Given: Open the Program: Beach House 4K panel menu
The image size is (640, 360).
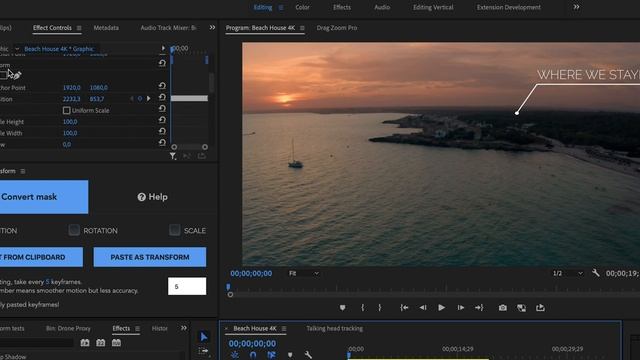Looking at the screenshot, I should (x=302, y=28).
